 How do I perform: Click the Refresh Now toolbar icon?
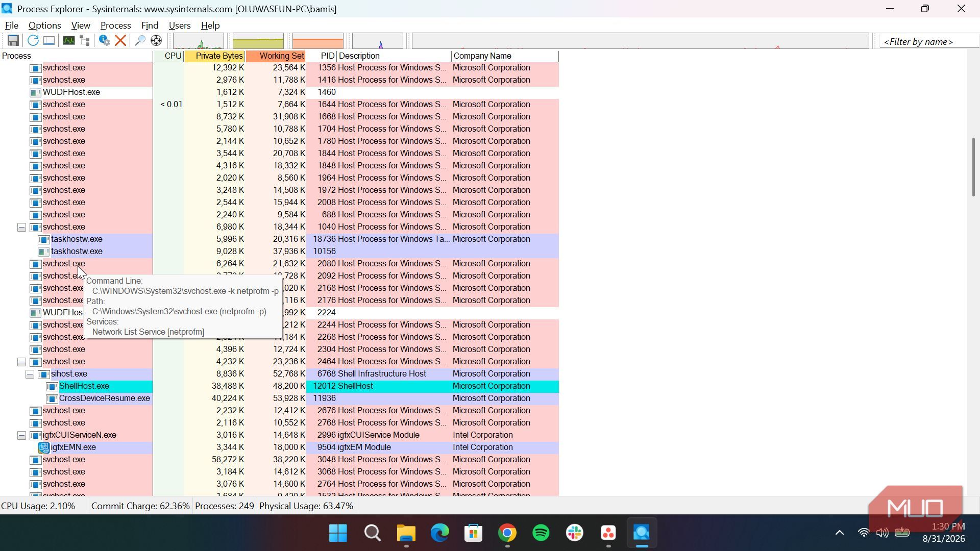[33, 41]
